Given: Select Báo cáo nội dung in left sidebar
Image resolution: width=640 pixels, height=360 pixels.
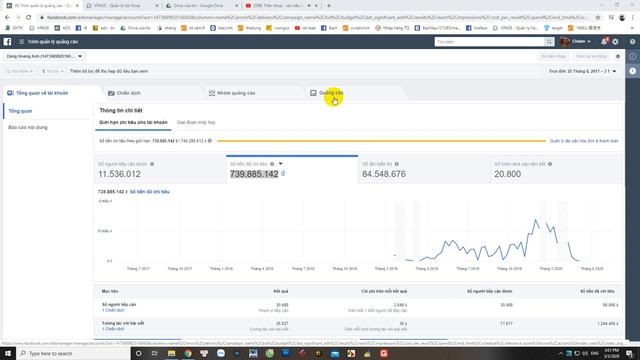Looking at the screenshot, I should click(x=28, y=127).
